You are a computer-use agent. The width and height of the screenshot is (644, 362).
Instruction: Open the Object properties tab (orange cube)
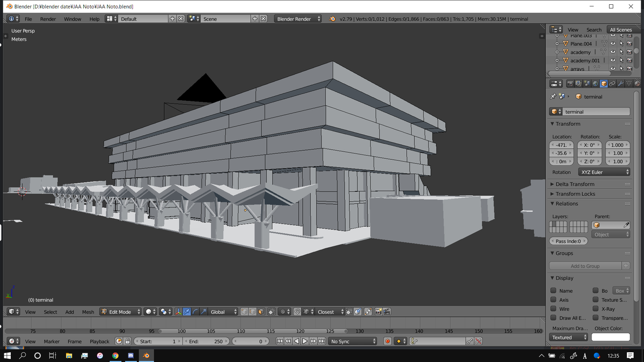click(604, 84)
